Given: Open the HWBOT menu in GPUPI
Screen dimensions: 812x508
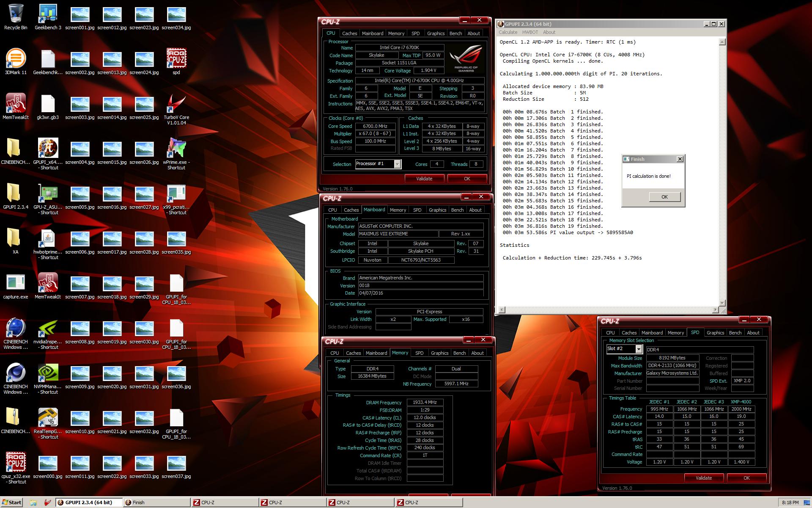Looking at the screenshot, I should point(530,32).
